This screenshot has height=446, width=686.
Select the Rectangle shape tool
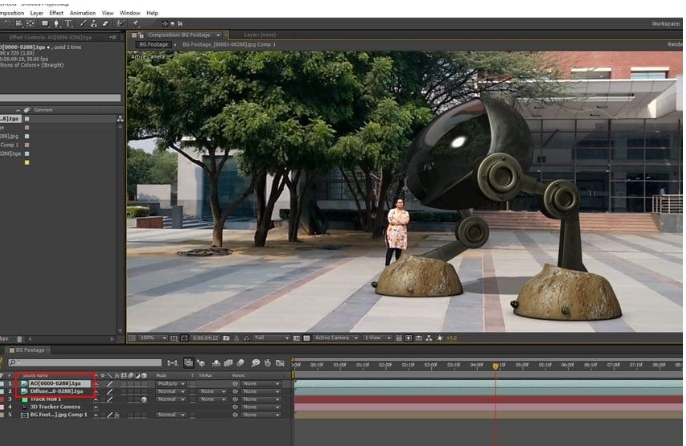[45, 24]
